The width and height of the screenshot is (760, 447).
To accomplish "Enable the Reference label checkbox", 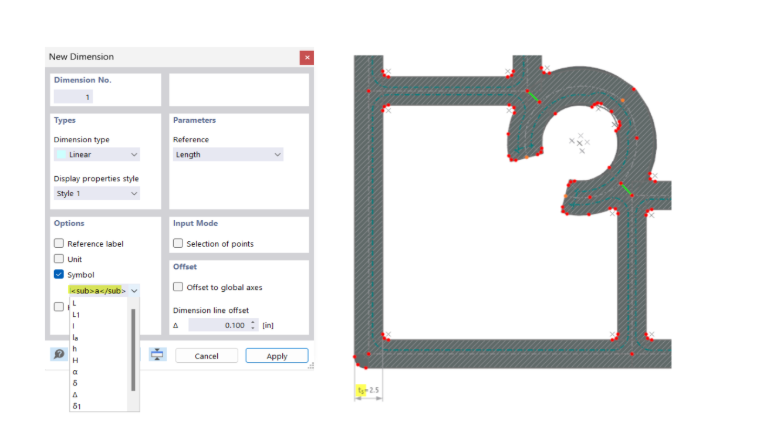I will point(59,243).
